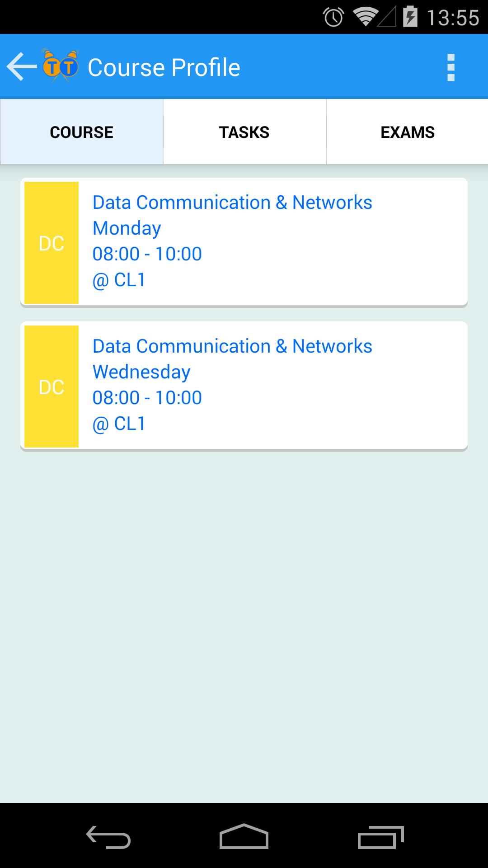Tap the Course Profile header title
This screenshot has height=868, width=488.
pos(164,67)
